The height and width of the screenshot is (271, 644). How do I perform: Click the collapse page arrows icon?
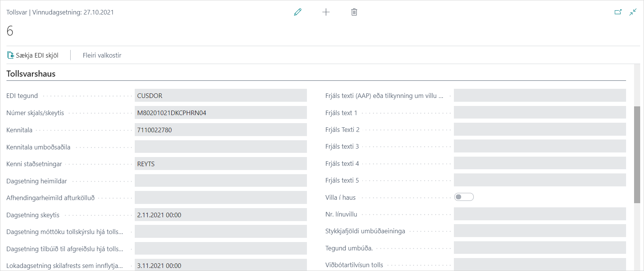point(633,12)
